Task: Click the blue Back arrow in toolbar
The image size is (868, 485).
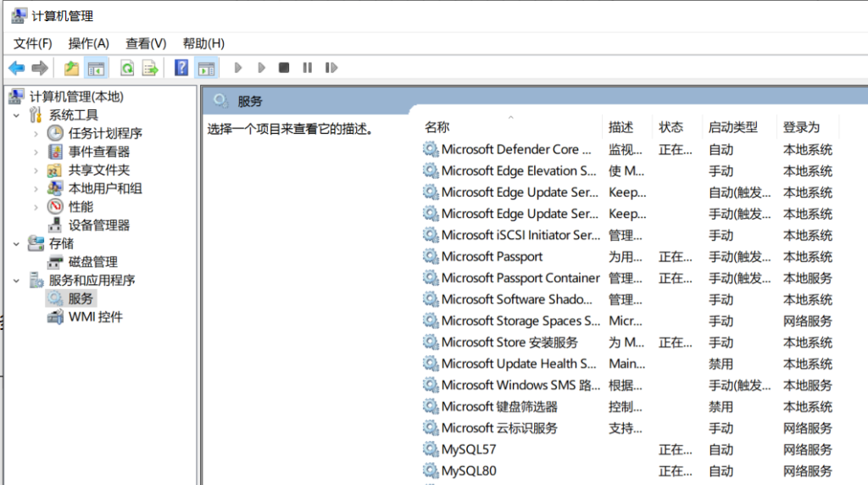Action: [17, 68]
